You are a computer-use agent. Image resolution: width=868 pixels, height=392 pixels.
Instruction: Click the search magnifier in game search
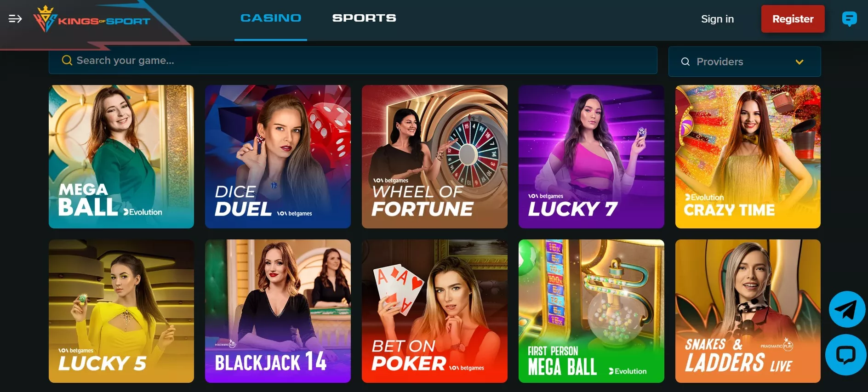coord(67,60)
